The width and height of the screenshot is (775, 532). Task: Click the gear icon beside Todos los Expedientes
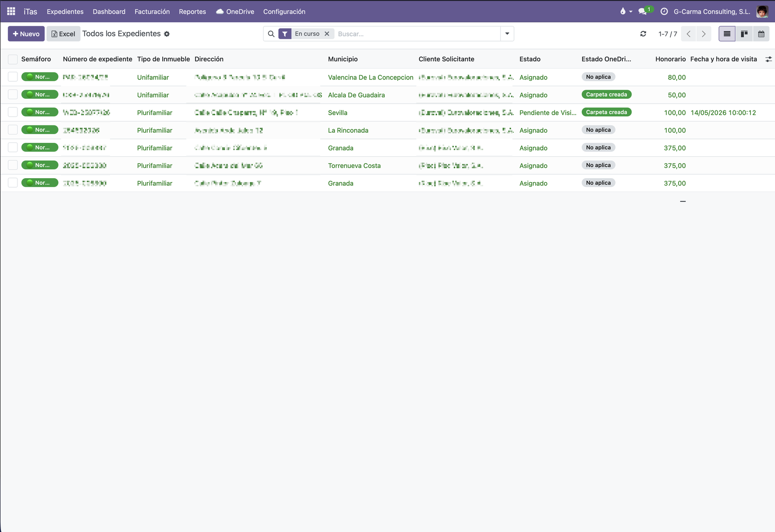coord(167,34)
